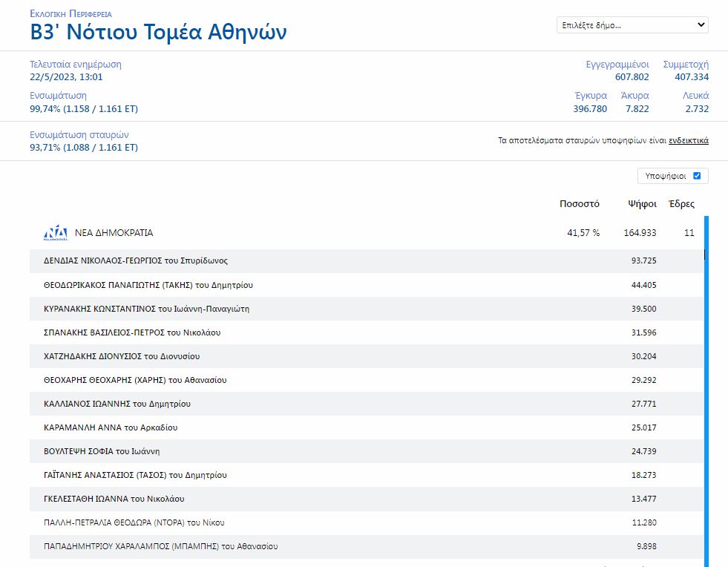
Task: Follow the ενδεικτικά link
Action: [x=688, y=140]
